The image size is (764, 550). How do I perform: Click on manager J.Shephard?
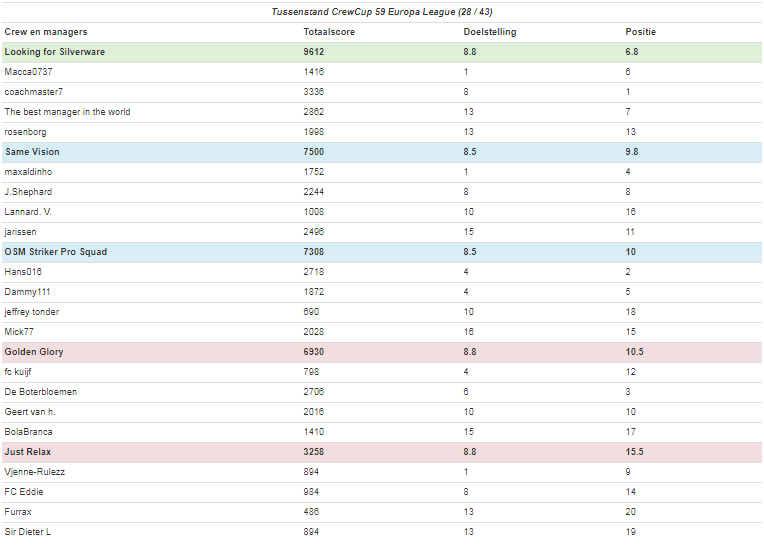pos(28,192)
